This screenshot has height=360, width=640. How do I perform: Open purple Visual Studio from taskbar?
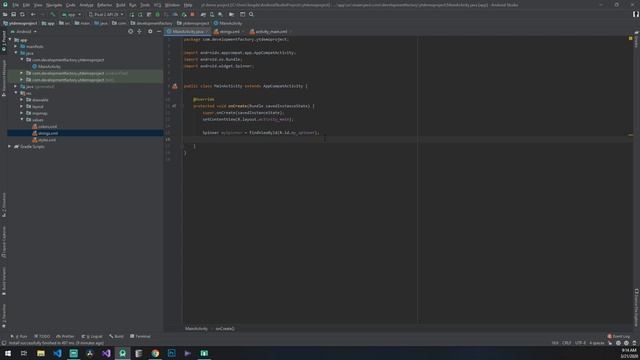click(106, 353)
